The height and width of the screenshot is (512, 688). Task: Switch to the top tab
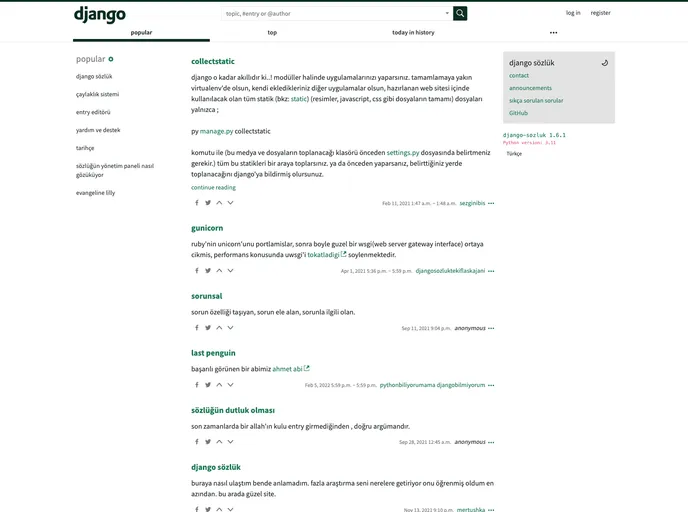[272, 32]
